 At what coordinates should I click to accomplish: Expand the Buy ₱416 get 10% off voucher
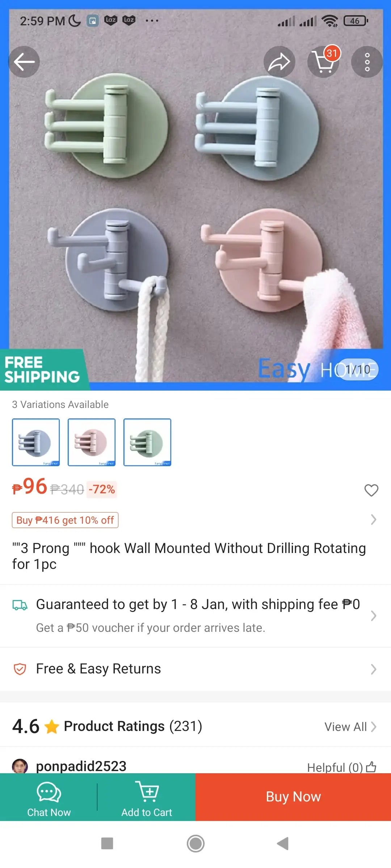(65, 520)
